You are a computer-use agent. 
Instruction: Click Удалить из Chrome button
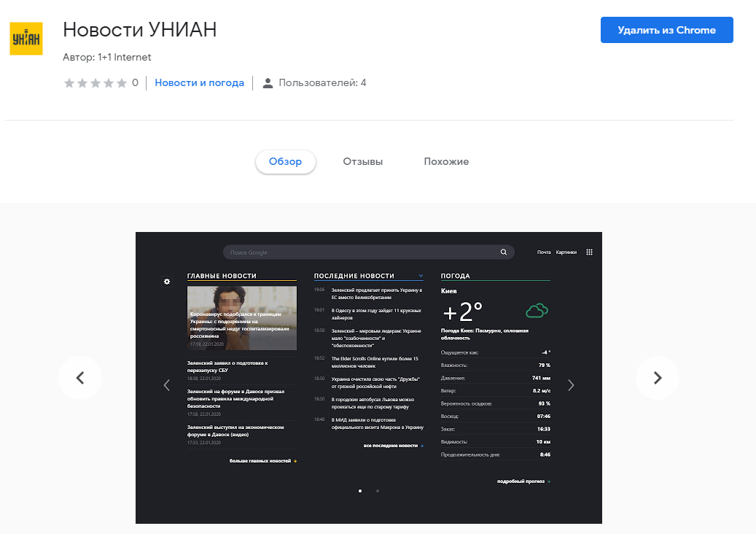(667, 30)
